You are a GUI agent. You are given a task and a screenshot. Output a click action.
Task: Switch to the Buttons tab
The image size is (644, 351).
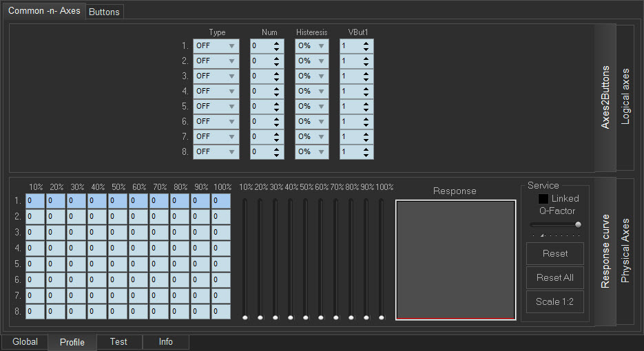click(104, 12)
